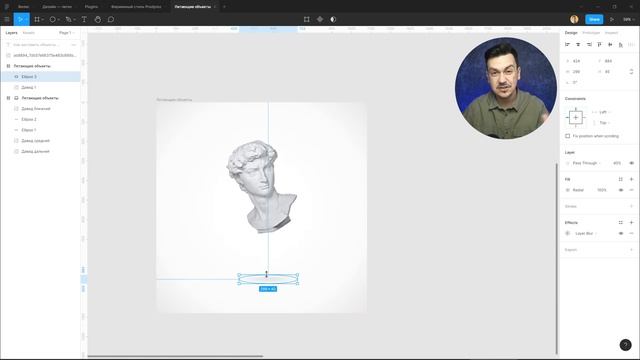
Task: Select the Move tool
Action: pyautogui.click(x=19, y=19)
